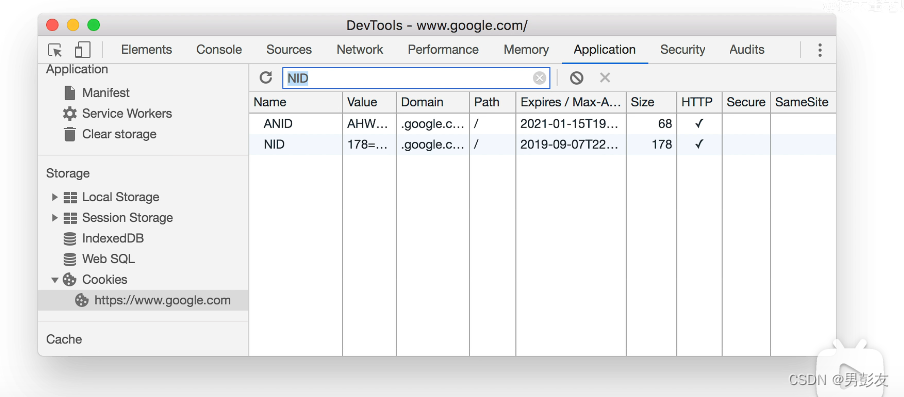Sort by the SameSite column header
The width and height of the screenshot is (904, 397).
803,102
